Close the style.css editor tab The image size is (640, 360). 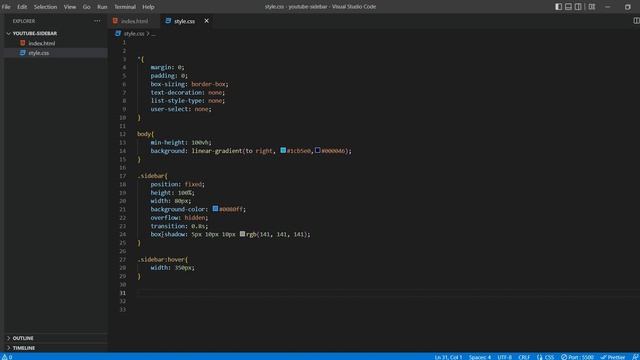[x=207, y=21]
